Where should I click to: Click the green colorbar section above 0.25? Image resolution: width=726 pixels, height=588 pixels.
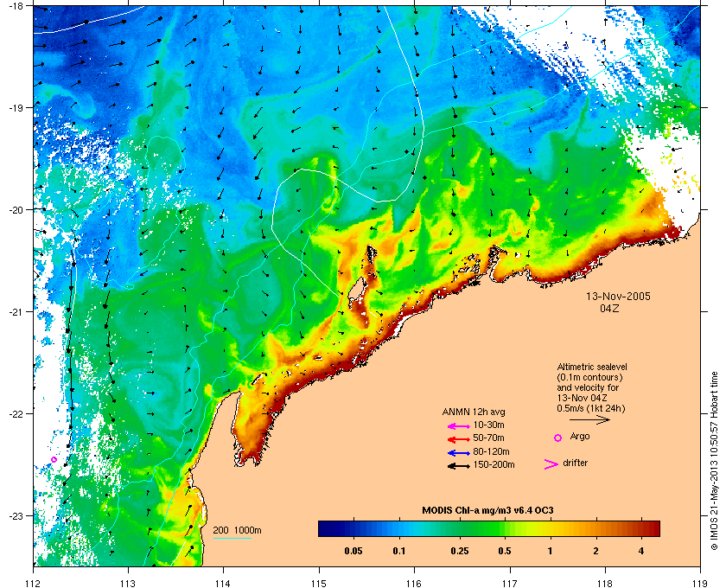(460, 528)
